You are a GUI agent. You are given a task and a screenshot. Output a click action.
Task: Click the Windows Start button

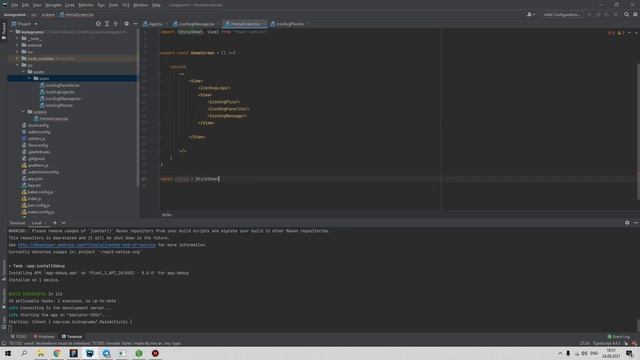point(8,353)
